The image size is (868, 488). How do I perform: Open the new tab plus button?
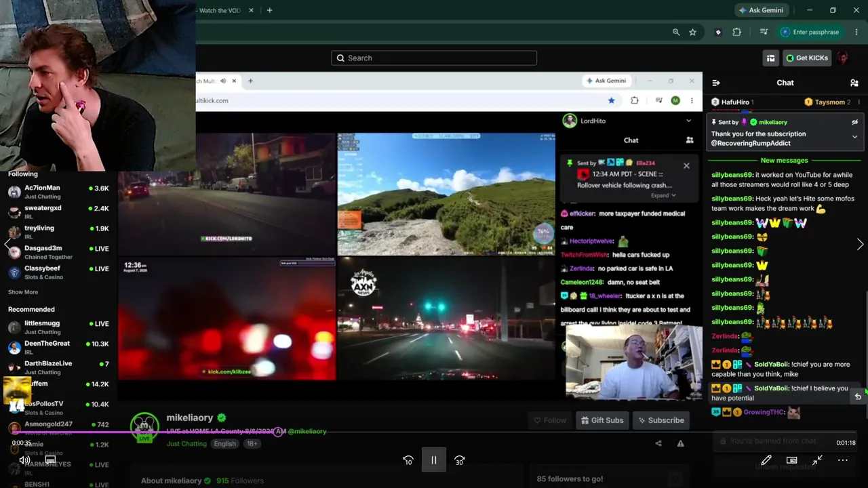click(269, 10)
